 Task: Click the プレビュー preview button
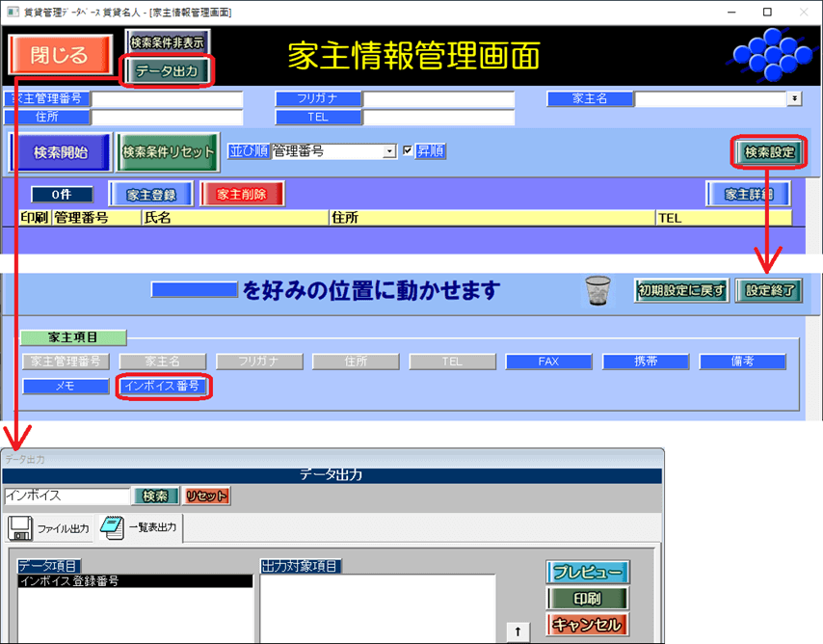tap(588, 573)
